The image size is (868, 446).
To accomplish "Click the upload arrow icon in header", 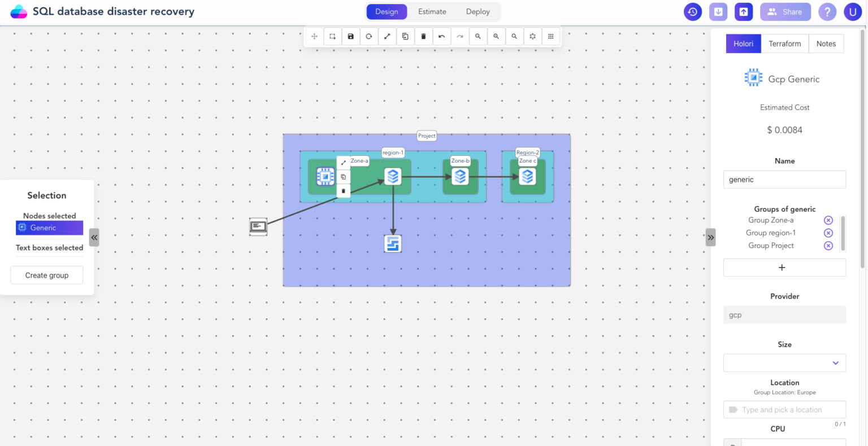I will [744, 12].
